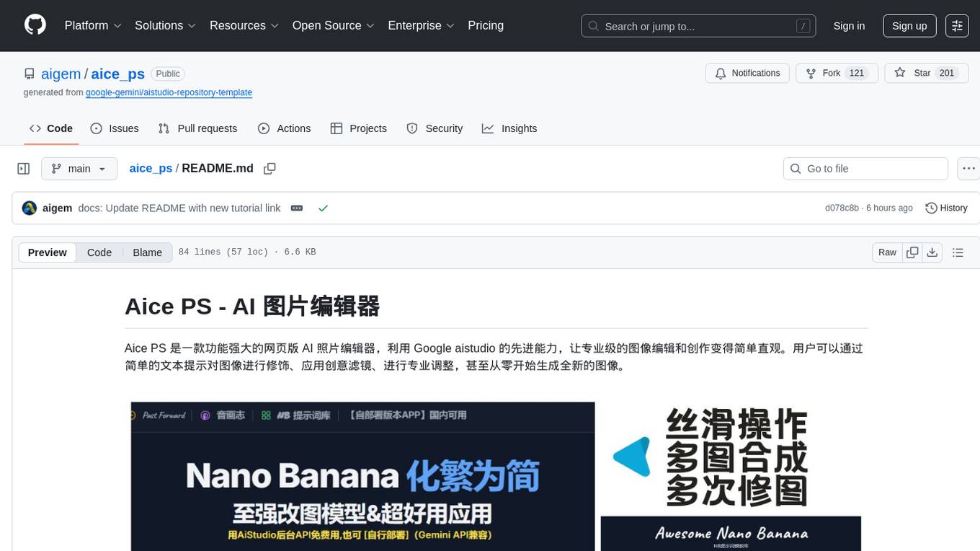The height and width of the screenshot is (551, 980).
Task: Switch to the Projects tab
Action: 359,128
